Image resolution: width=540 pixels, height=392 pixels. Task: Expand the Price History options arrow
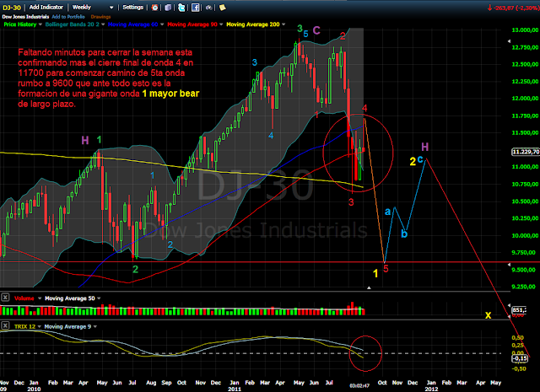(x=40, y=24)
